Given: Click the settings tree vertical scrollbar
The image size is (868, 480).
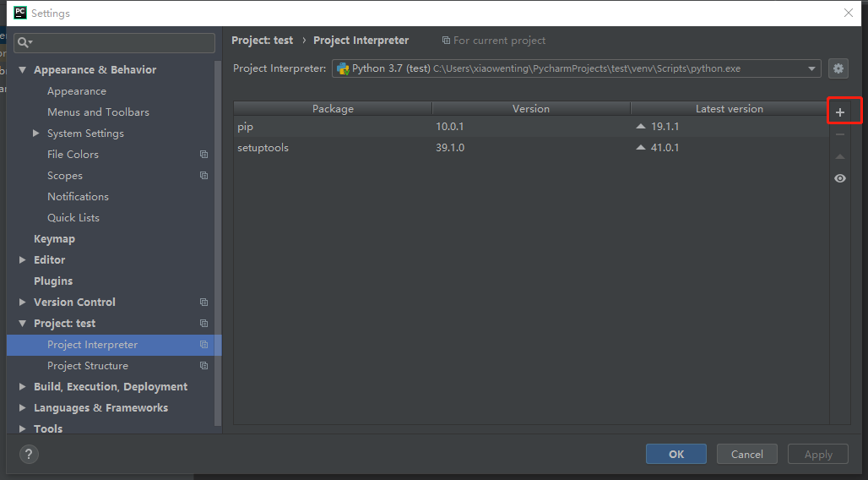Looking at the screenshot, I should pos(218,244).
